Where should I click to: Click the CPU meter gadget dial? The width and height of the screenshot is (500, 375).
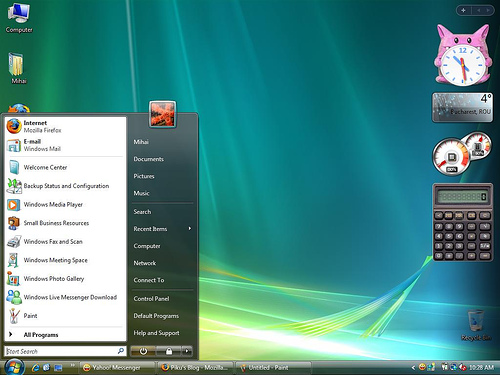point(451,157)
